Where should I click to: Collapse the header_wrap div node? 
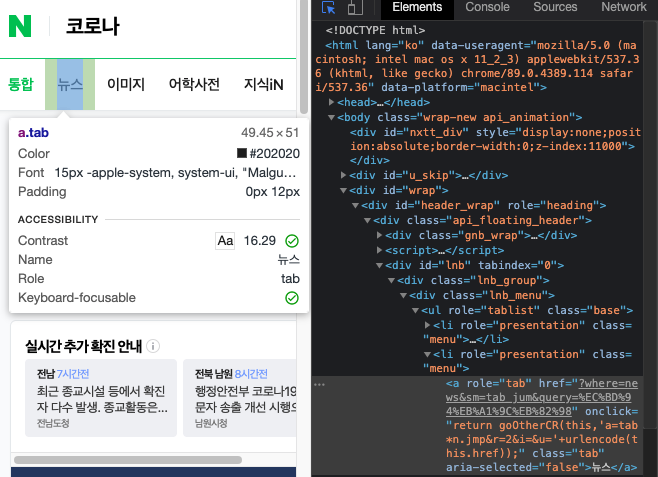(x=355, y=206)
